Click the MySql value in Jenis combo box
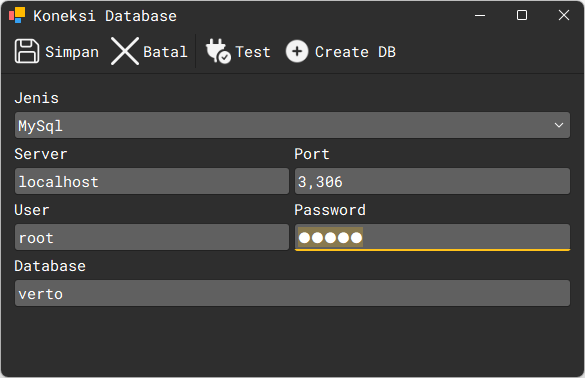The width and height of the screenshot is (585, 378). pyautogui.click(x=40, y=126)
